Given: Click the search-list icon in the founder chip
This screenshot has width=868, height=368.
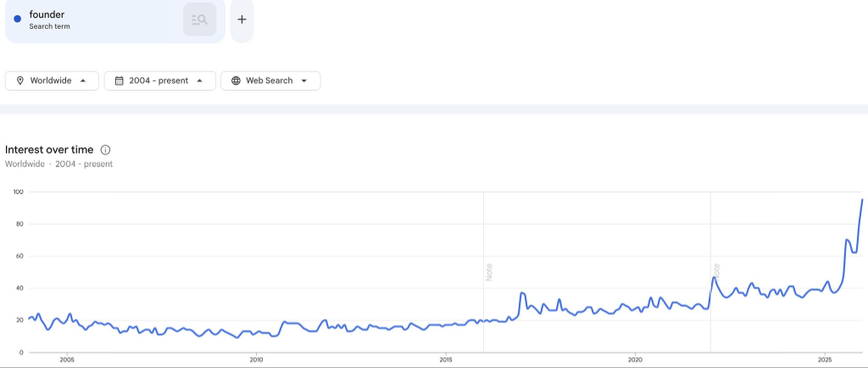Looking at the screenshot, I should click(x=200, y=20).
